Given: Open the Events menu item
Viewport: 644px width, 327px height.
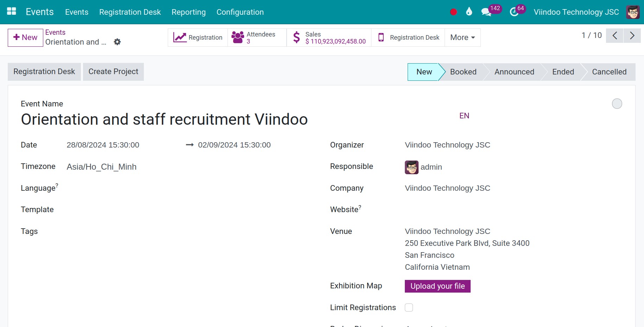Looking at the screenshot, I should [77, 12].
